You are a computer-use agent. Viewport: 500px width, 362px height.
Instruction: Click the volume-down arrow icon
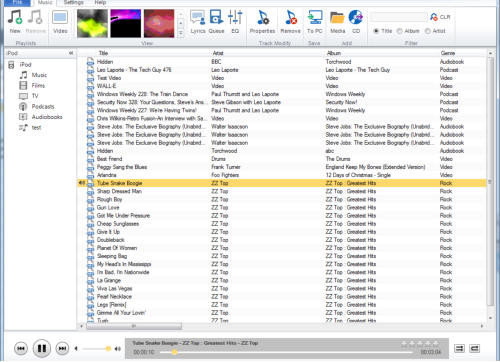pyautogui.click(x=76, y=349)
